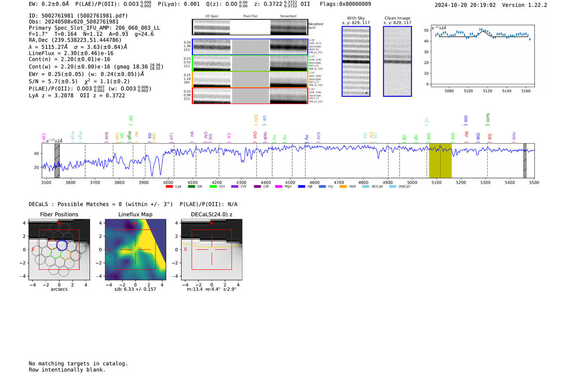Image resolution: width=576 pixels, height=392 pixels.
Task: Click the Lineflux Map panel
Action: point(135,250)
